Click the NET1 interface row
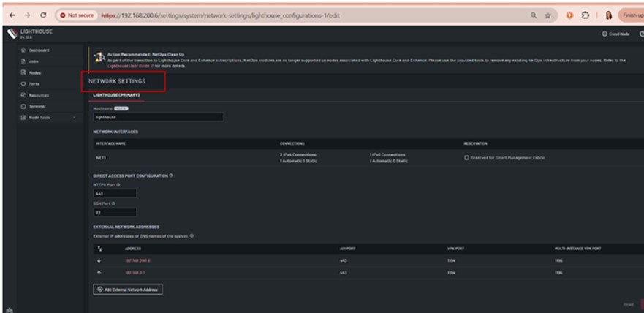644x313 pixels. point(368,158)
